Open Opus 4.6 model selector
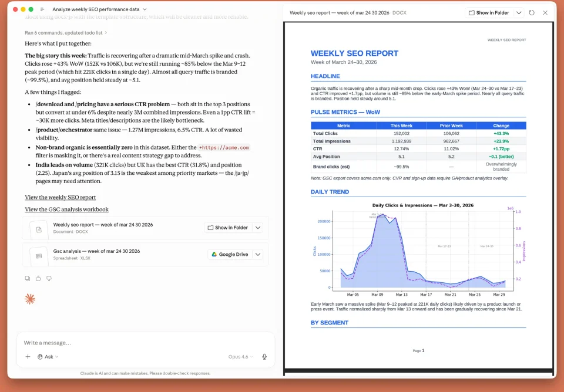This screenshot has width=564, height=392. 240,357
